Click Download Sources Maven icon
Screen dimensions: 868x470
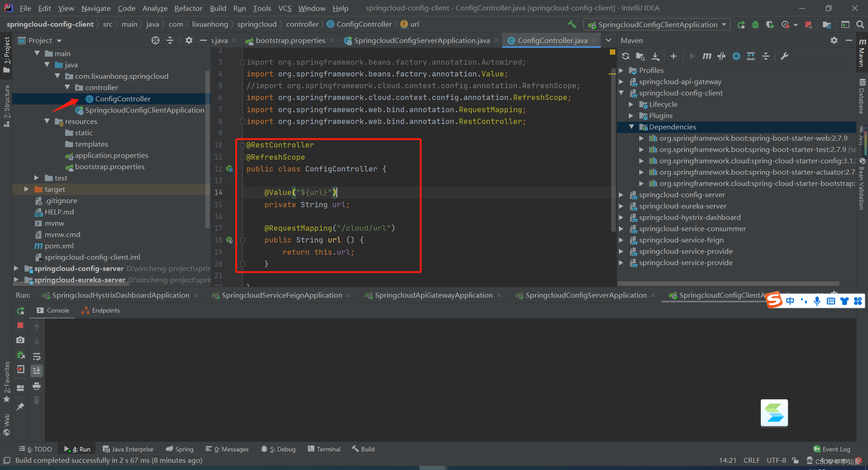(655, 56)
